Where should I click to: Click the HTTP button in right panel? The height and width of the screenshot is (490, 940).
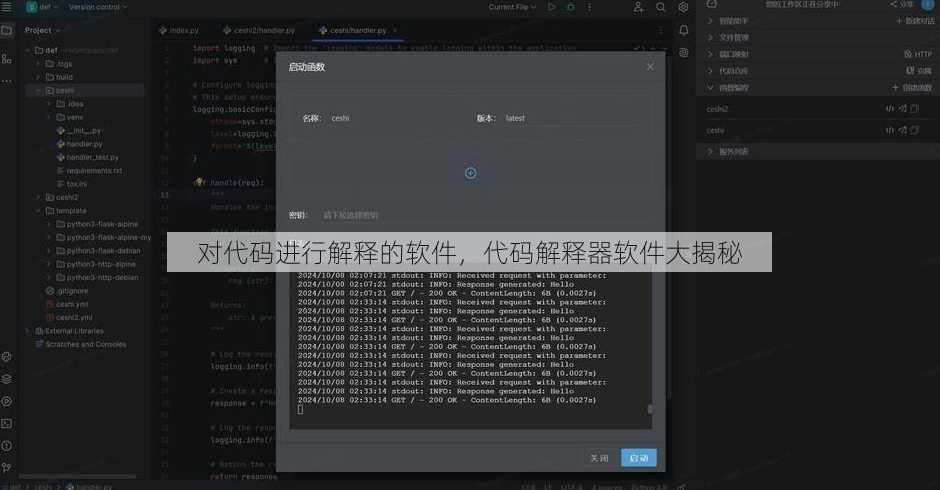point(918,54)
